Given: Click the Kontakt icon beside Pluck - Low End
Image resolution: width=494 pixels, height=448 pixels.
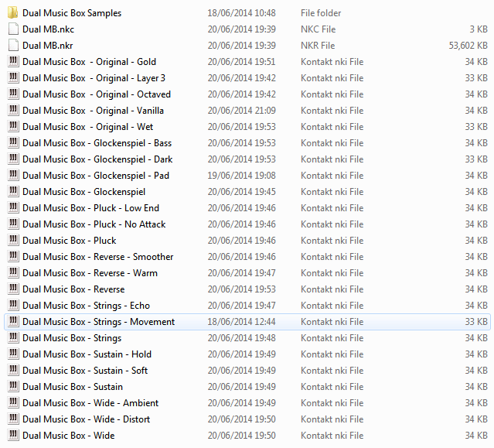Looking at the screenshot, I should [x=13, y=208].
